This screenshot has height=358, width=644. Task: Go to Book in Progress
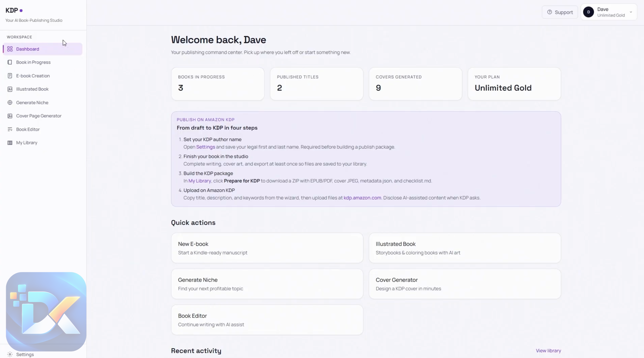coord(43,62)
